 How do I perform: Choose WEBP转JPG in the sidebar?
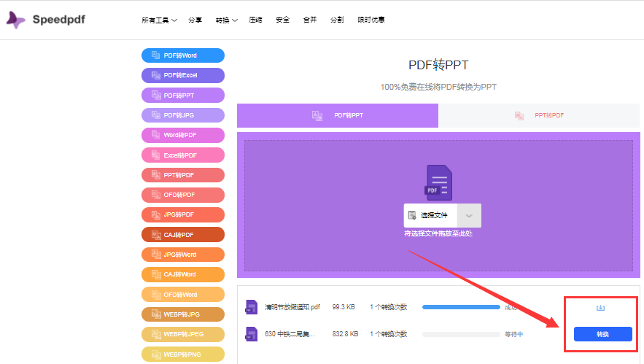tap(183, 314)
